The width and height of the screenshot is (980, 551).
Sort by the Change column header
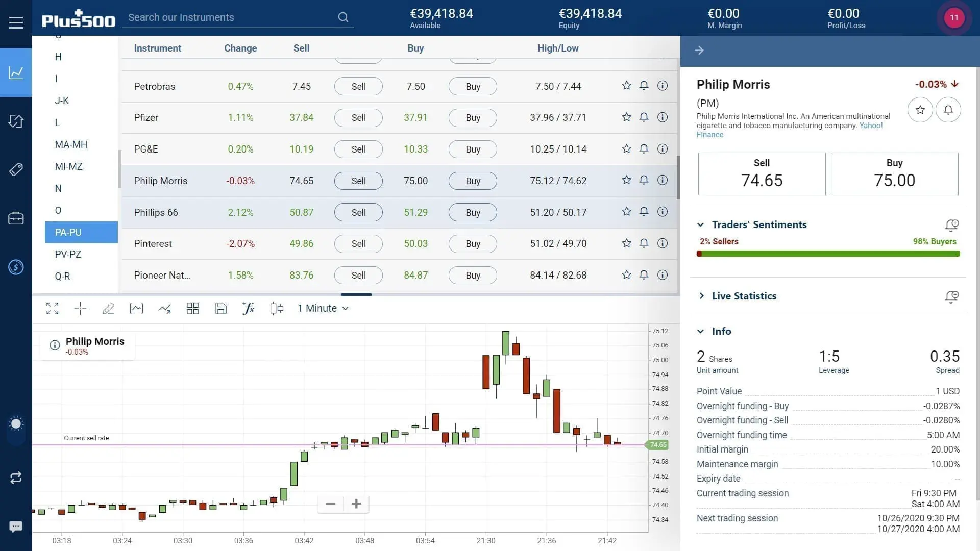[x=240, y=48]
